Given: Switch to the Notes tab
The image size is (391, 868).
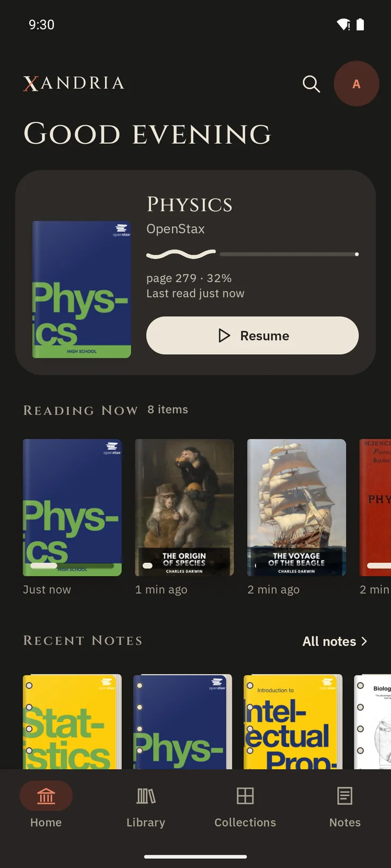Looking at the screenshot, I should [345, 807].
